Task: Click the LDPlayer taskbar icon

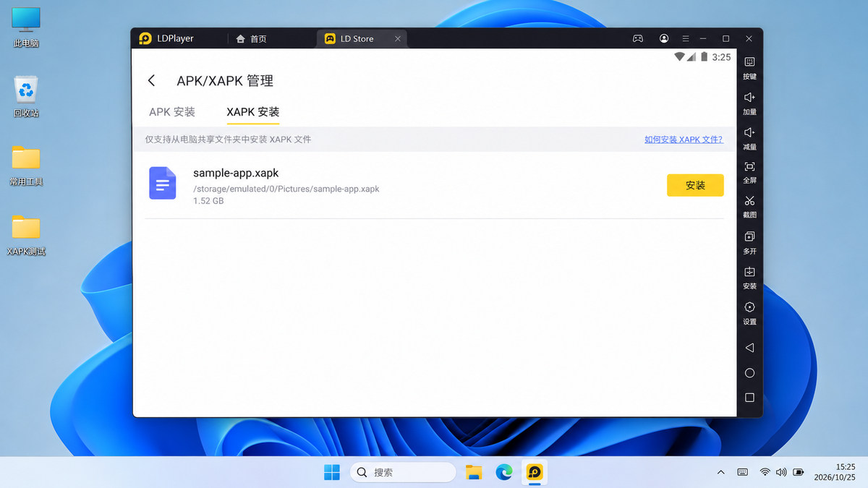Action: tap(535, 472)
